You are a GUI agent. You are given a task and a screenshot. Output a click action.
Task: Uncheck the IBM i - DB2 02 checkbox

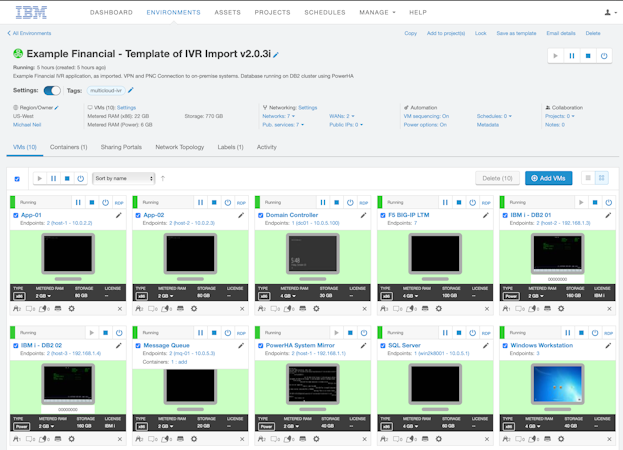point(15,346)
